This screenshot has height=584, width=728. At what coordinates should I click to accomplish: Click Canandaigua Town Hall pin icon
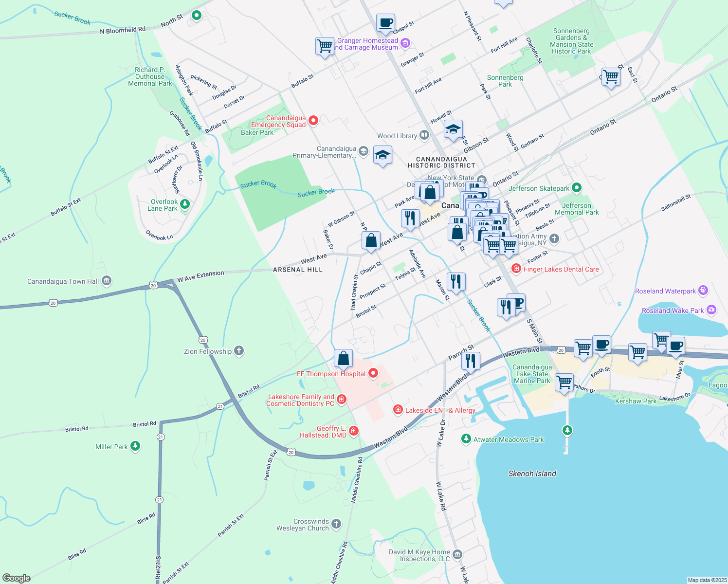[x=107, y=281]
